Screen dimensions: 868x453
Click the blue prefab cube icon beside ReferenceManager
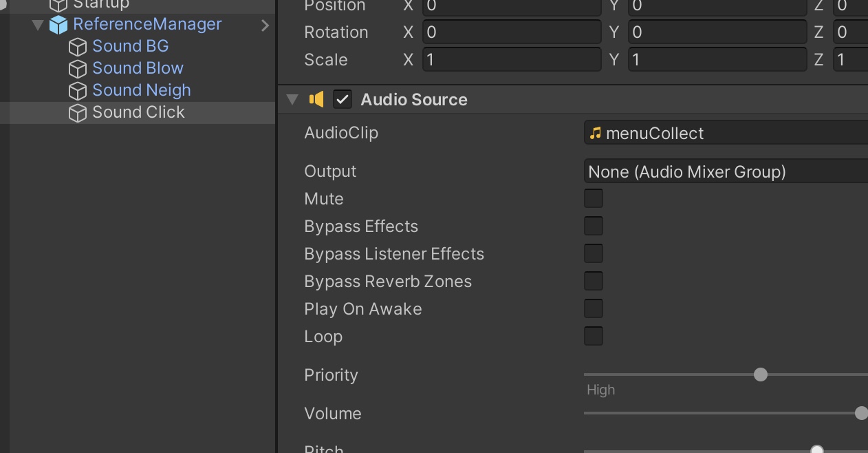click(58, 23)
